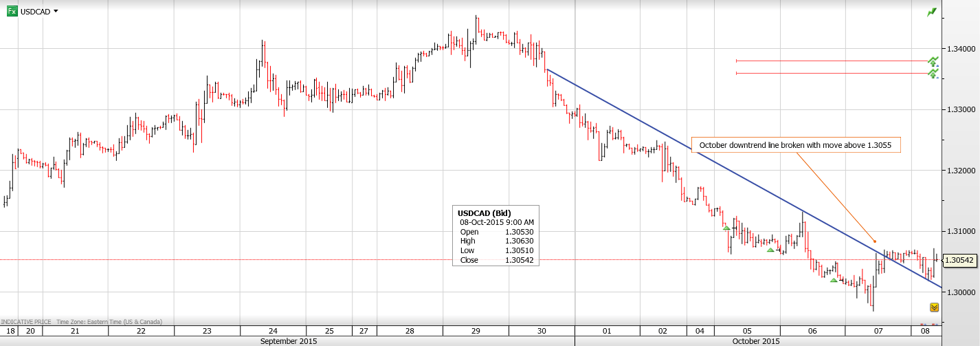The image size is (980, 346).
Task: Open the USDCAD symbol dropdown arrow
Action: point(56,12)
